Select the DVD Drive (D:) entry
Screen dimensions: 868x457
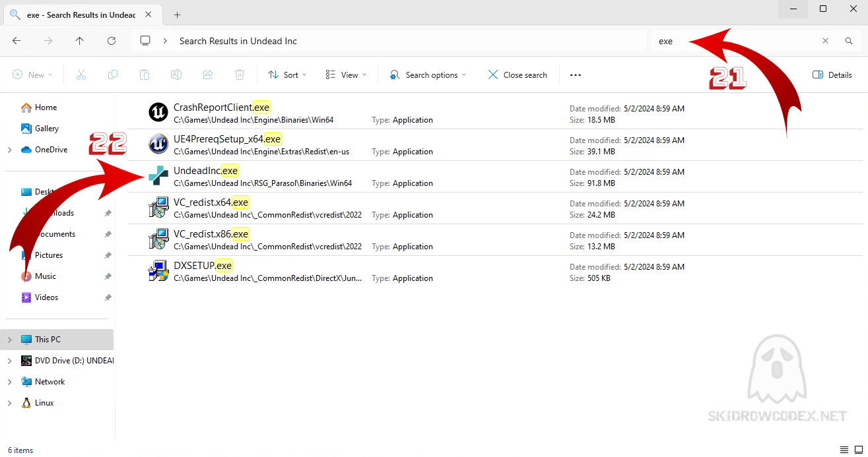67,361
